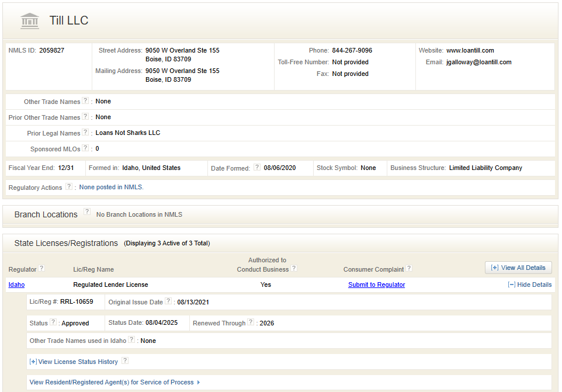
Task: Expand View Resident/Registered Agent(s) for Service of Process
Action: click(115, 382)
